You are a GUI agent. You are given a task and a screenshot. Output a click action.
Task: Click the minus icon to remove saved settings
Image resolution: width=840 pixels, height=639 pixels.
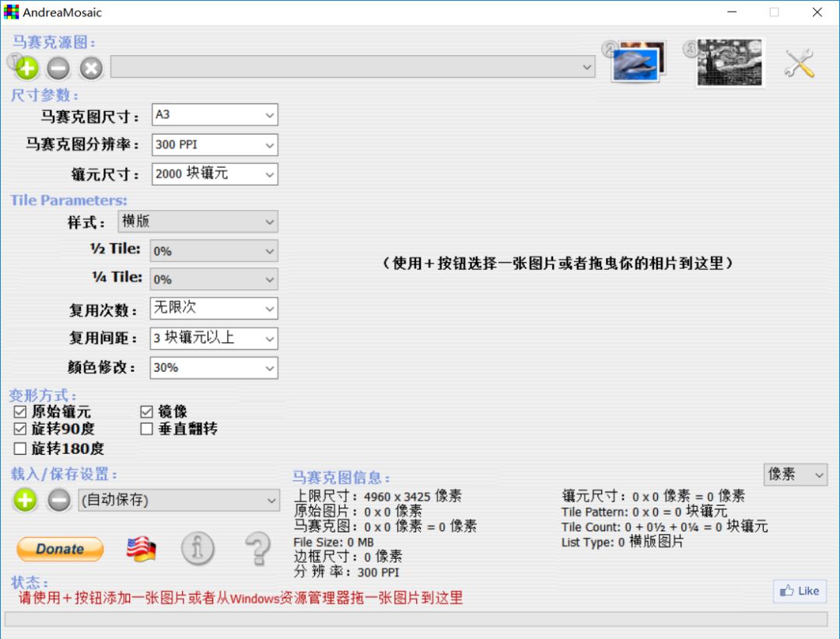pos(58,500)
